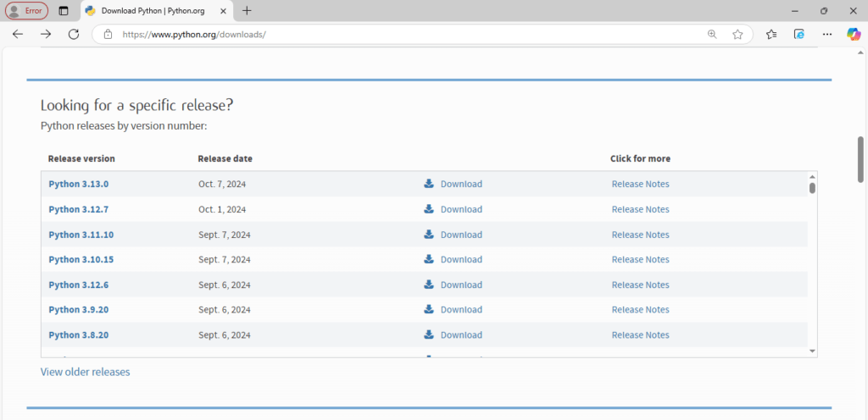Click Download text link for Python 3.11.10
This screenshot has width=868, height=420.
(461, 235)
